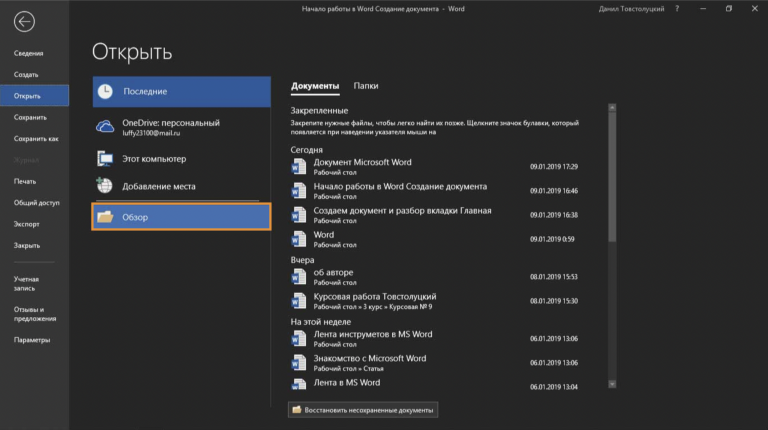Choose Этот компьютер location

point(182,159)
